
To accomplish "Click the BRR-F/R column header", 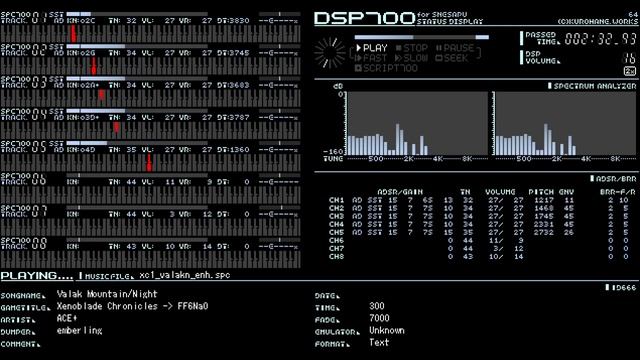I will point(618,192).
